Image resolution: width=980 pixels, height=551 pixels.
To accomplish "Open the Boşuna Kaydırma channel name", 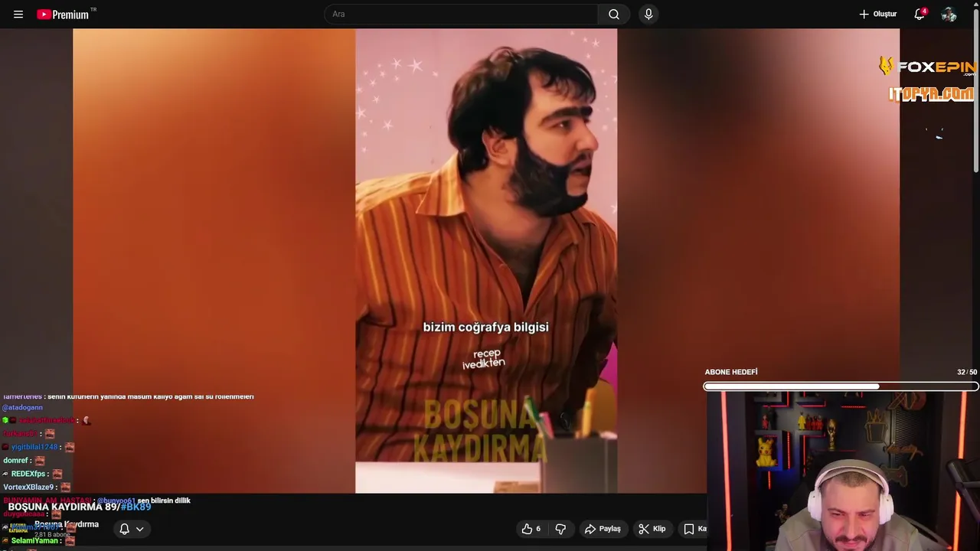I will pos(67,524).
